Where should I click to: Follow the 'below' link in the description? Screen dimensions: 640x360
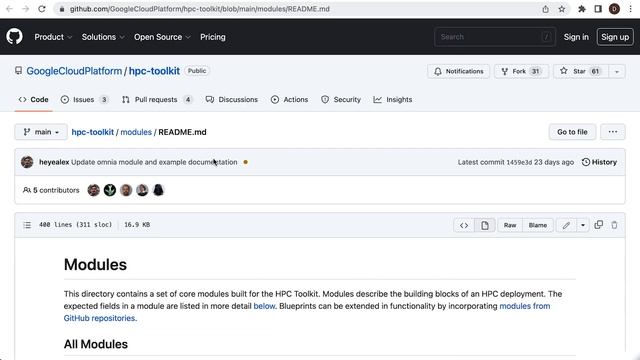[x=264, y=306]
